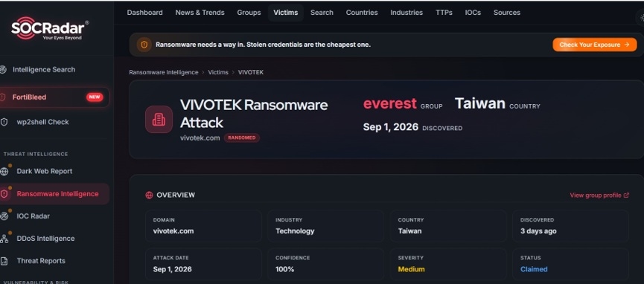
Task: Open the Sources tab
Action: coord(507,13)
